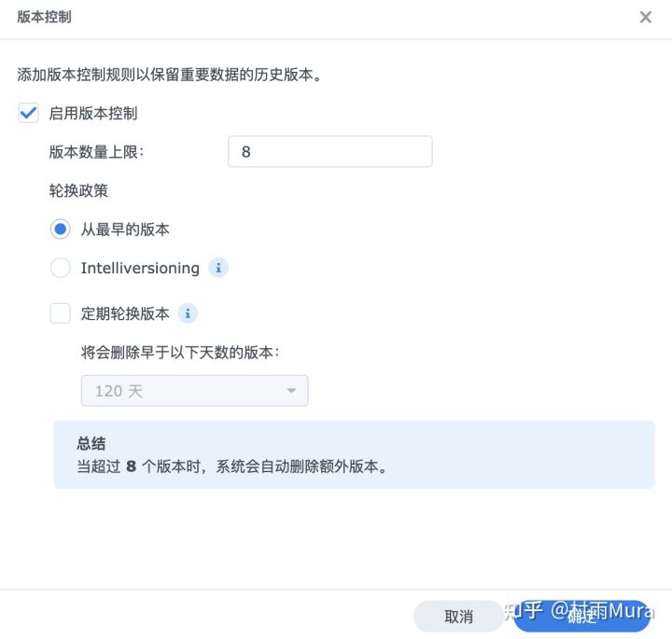This screenshot has height=639, width=672.
Task: Click the Intelliversioning label text
Action: (x=140, y=268)
